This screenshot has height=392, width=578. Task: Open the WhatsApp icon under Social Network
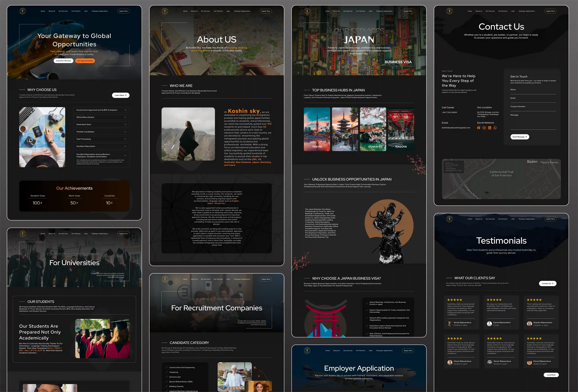click(x=495, y=128)
